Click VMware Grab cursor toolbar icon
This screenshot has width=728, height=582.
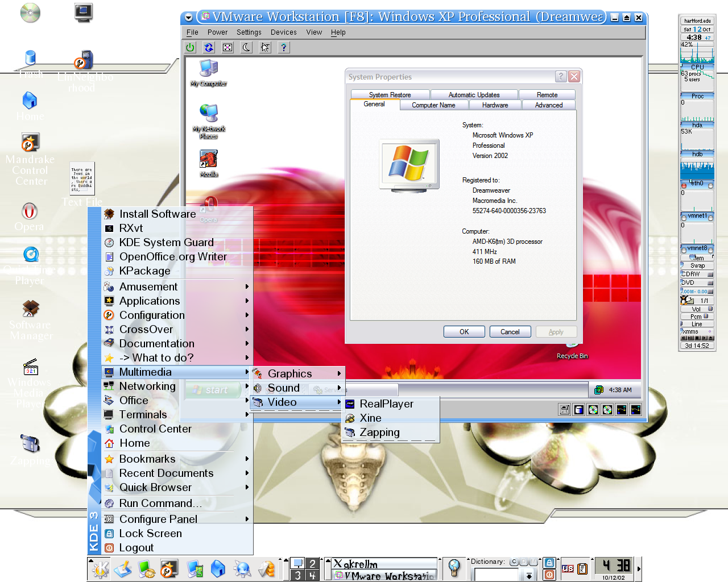[265, 48]
